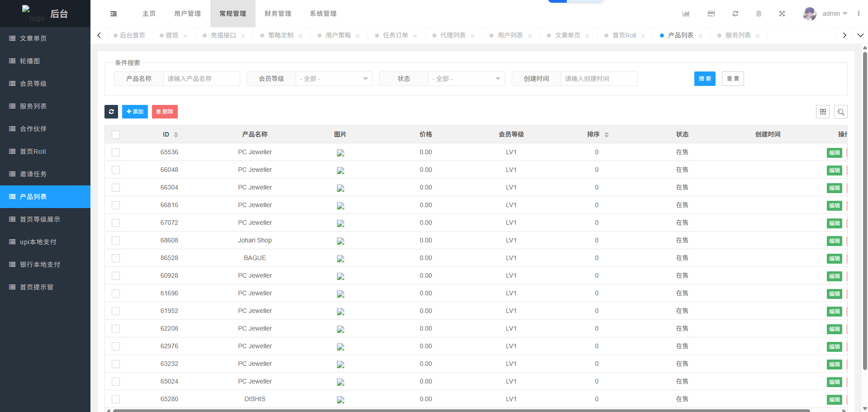868x412 pixels.
Task: Toggle fullscreen mode icon
Action: tap(782, 14)
